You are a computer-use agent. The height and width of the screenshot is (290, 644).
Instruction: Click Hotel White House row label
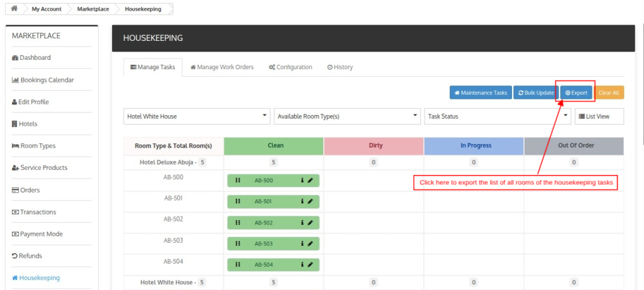[168, 282]
